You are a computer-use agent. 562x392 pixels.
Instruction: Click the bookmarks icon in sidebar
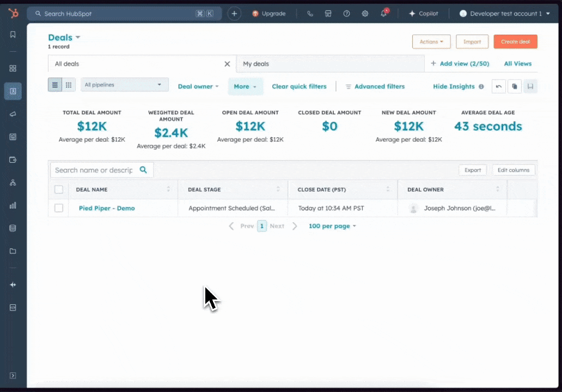(x=13, y=35)
